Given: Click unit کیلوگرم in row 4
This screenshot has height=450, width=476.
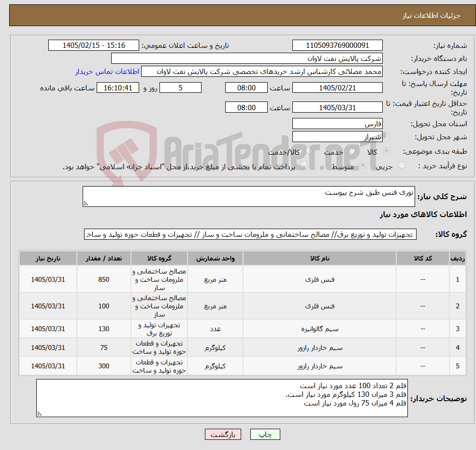Looking at the screenshot, I should coord(215,348).
